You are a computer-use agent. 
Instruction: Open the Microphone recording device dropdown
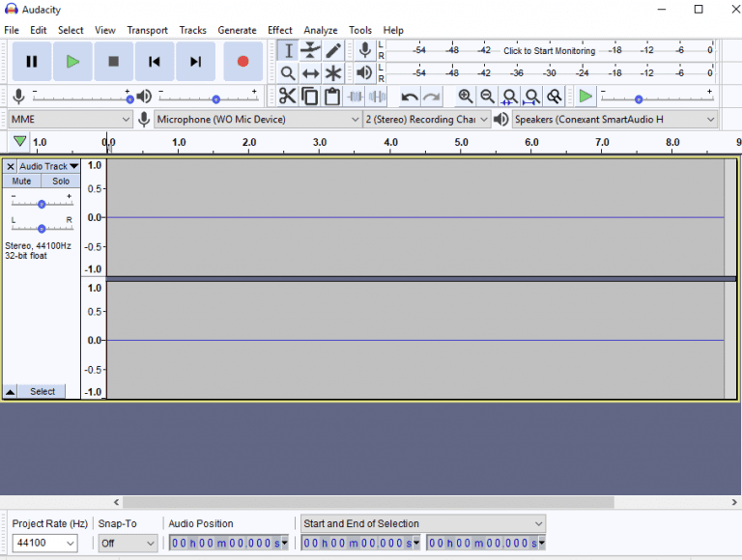(x=258, y=119)
